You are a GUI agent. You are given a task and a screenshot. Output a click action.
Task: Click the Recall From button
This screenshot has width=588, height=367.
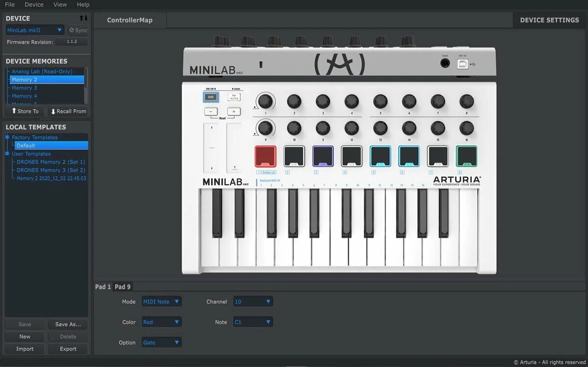[68, 111]
